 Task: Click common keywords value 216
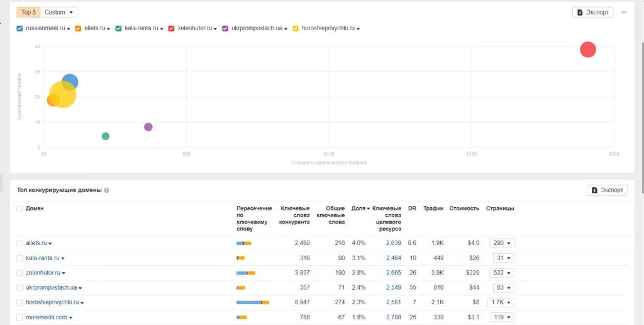point(340,243)
